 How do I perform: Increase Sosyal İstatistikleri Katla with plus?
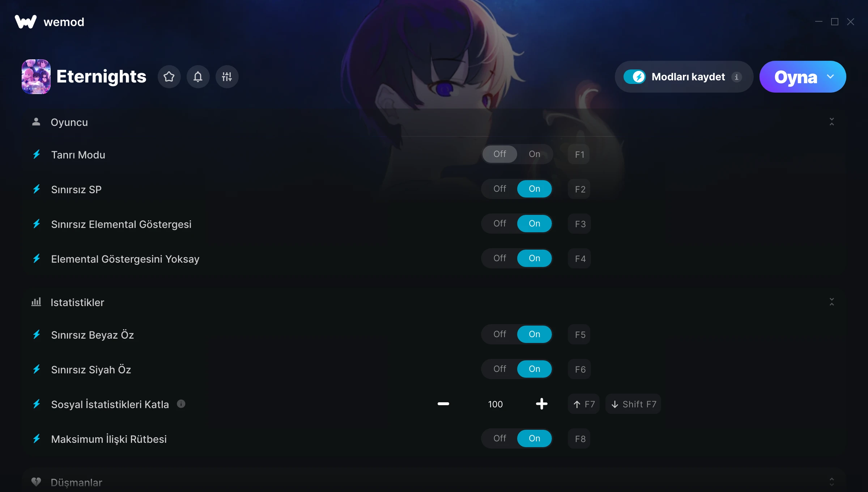coord(541,404)
